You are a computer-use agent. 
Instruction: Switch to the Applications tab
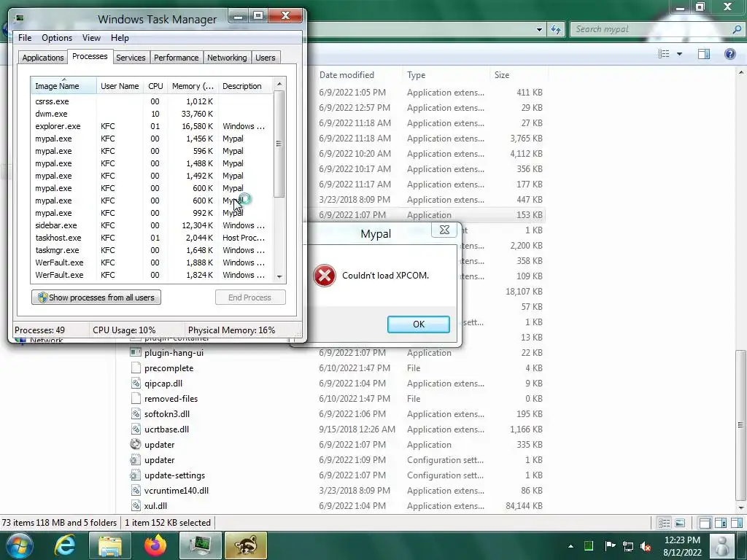pos(43,58)
